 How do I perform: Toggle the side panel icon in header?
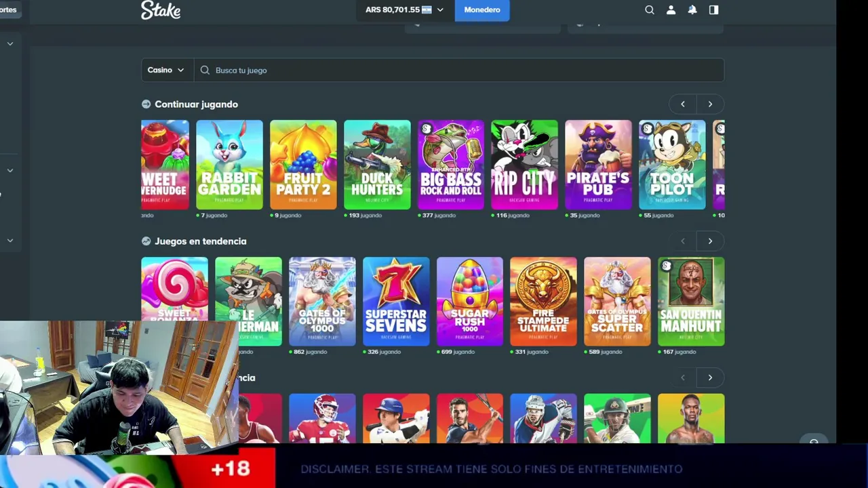click(713, 9)
